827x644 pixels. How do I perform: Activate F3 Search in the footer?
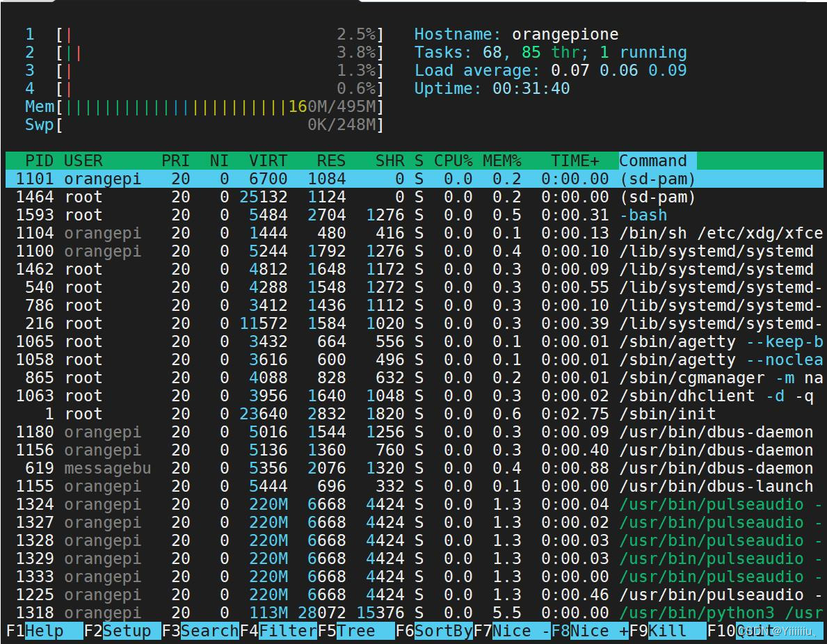pos(200,631)
